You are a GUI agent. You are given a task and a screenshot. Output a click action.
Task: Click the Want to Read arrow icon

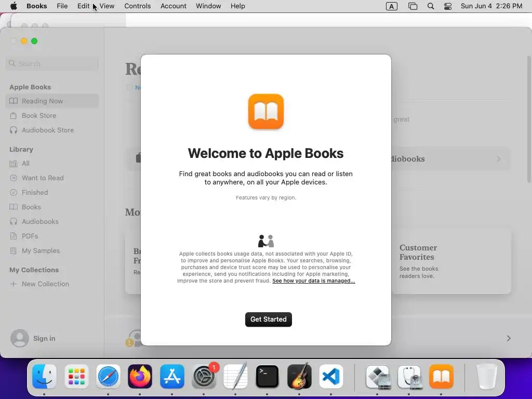click(13, 178)
